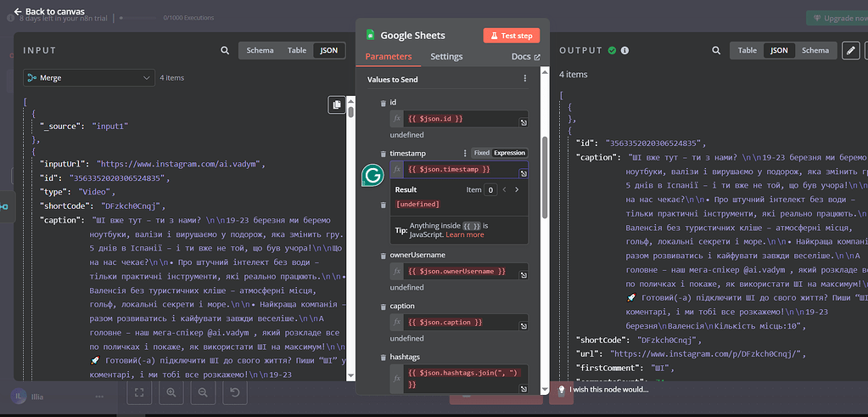Go to next result item arrow

(x=517, y=189)
